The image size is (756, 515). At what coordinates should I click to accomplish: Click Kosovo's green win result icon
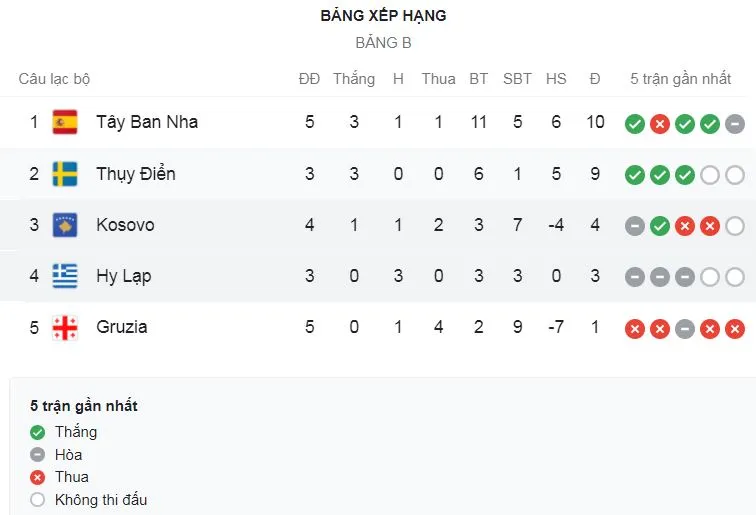659,226
